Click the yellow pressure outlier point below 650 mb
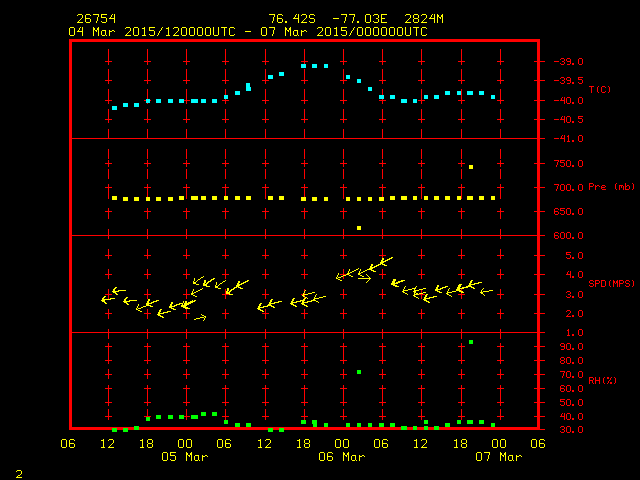The height and width of the screenshot is (480, 640). [359, 228]
